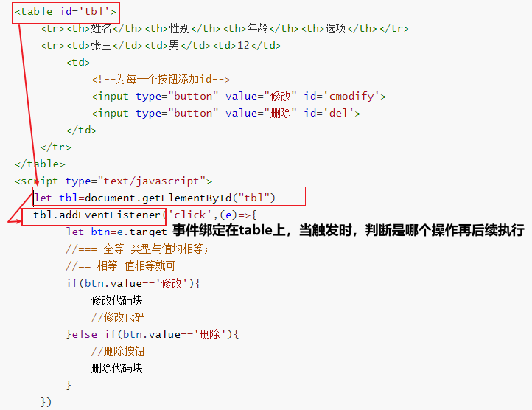Click the if(btn.value=='修改'){ line
532x410 pixels.
[x=133, y=283]
